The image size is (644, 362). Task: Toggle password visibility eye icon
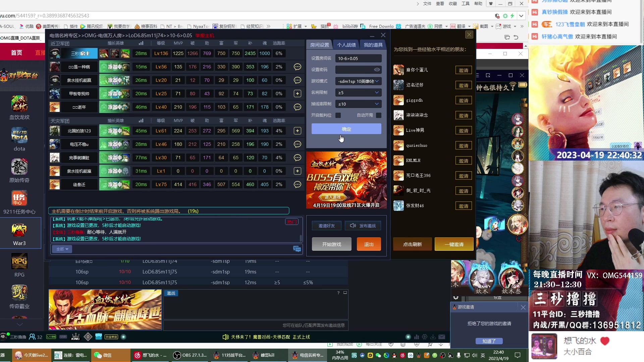point(377,70)
